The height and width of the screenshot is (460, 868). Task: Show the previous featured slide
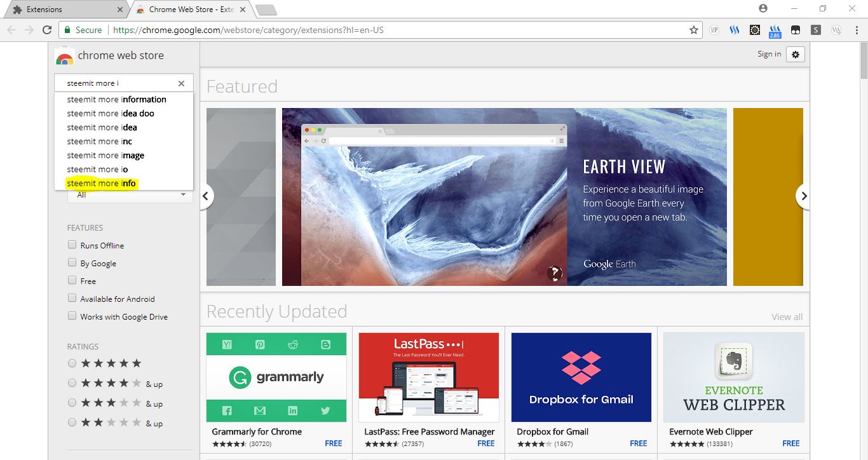(205, 196)
